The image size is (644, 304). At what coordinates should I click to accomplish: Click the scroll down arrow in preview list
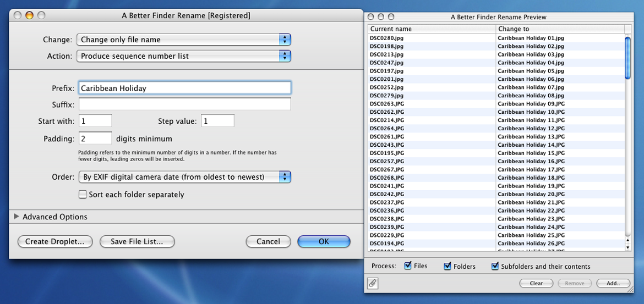tap(627, 247)
